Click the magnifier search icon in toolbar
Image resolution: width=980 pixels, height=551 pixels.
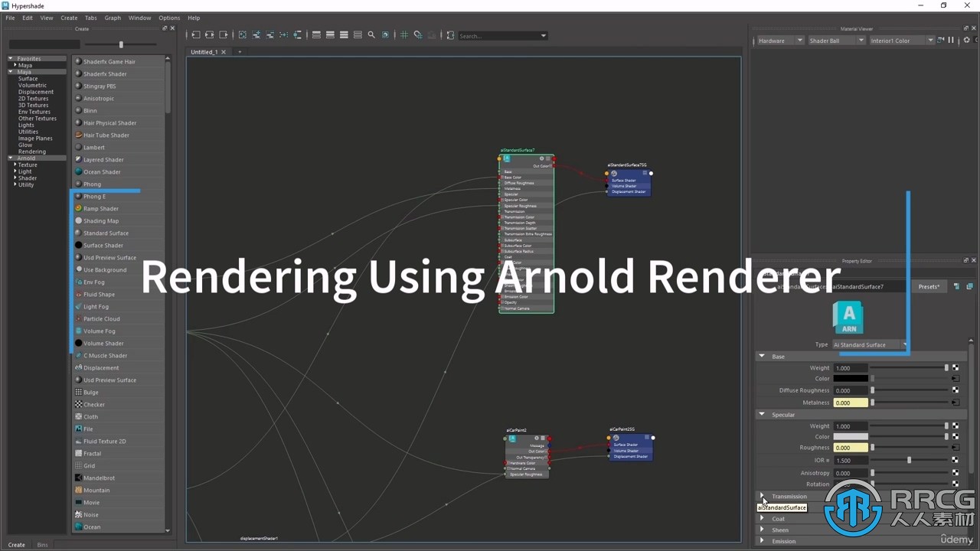click(371, 35)
